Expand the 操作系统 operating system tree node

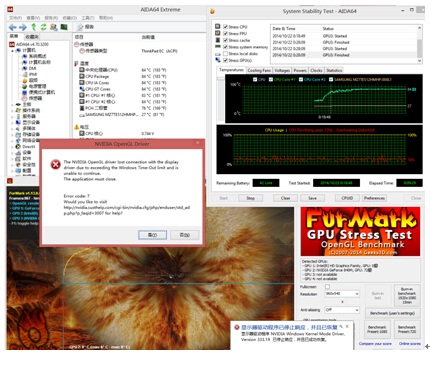coord(13,110)
